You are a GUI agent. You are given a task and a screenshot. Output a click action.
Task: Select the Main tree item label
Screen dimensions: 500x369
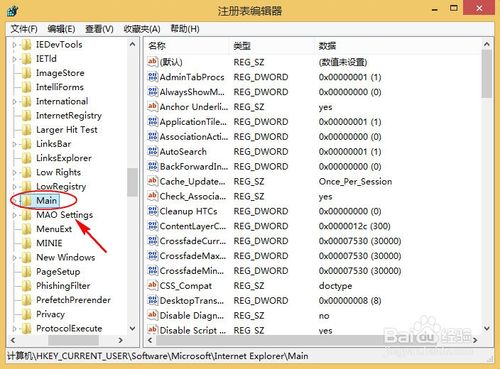pyautogui.click(x=47, y=201)
